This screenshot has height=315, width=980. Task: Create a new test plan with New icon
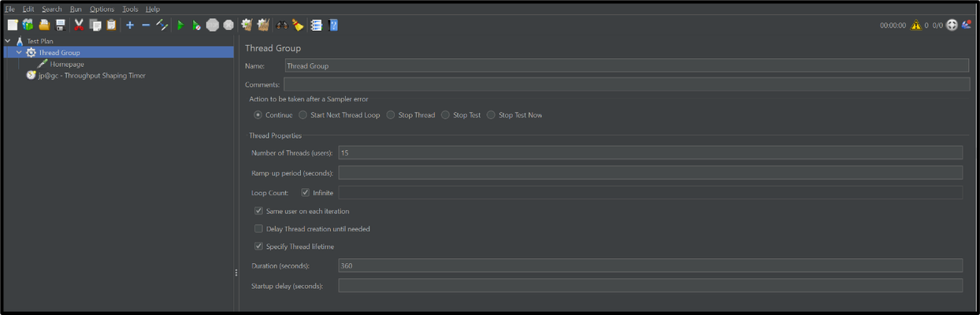[x=13, y=25]
